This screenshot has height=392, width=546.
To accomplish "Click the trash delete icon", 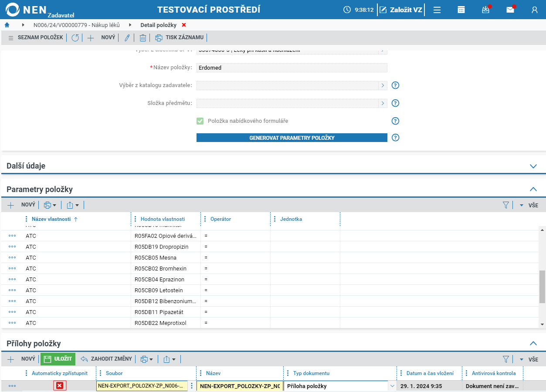I will click(142, 38).
